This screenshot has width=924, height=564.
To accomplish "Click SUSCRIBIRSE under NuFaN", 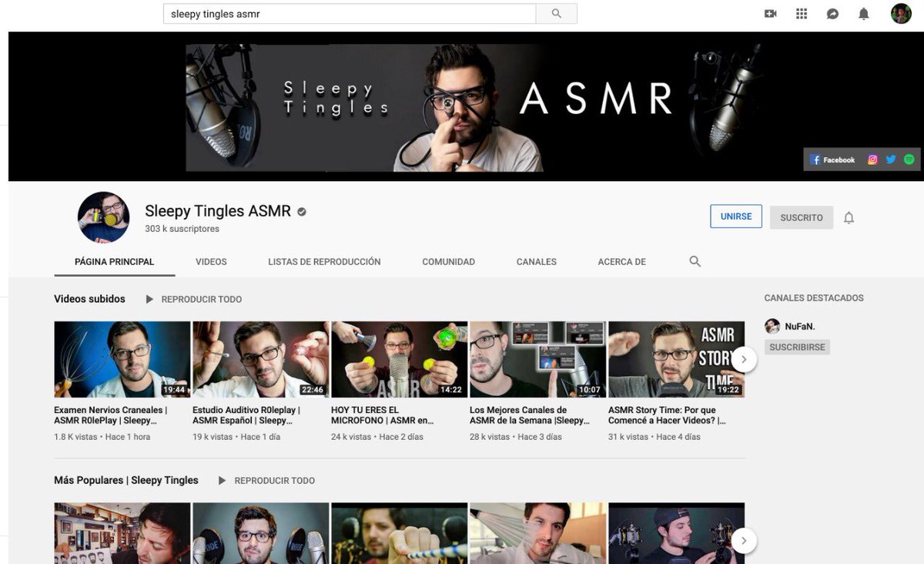I will point(797,347).
